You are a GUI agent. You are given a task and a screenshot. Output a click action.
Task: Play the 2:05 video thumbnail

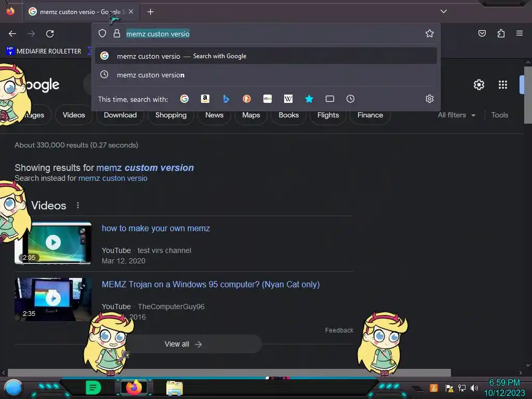(54, 243)
